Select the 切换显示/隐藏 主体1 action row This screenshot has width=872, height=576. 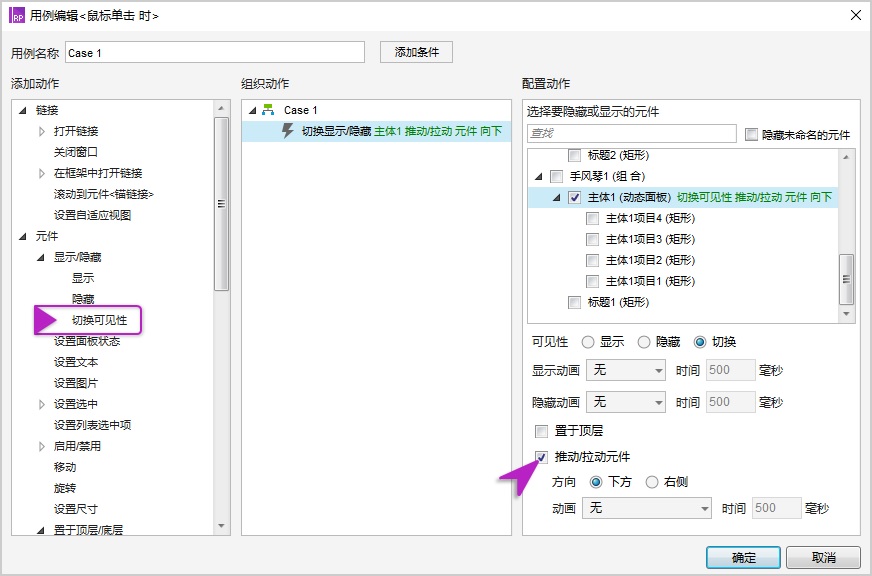click(376, 131)
